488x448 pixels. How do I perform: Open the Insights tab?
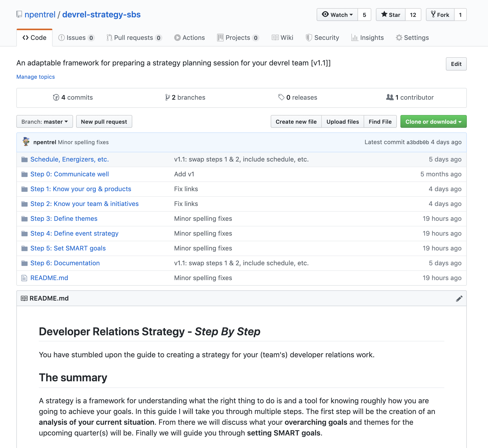(368, 37)
